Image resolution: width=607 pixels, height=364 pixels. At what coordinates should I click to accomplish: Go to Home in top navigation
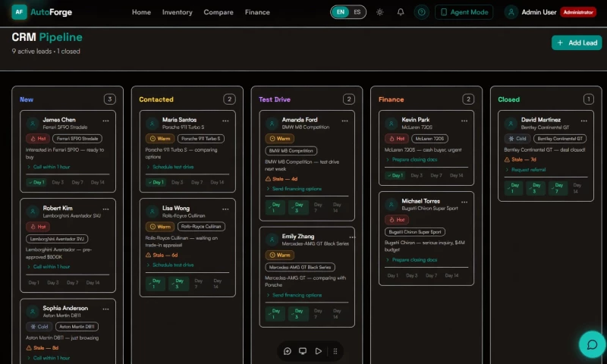click(141, 12)
